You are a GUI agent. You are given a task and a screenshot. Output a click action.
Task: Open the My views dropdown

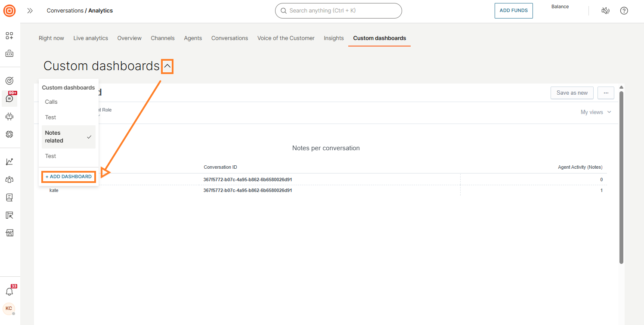(x=595, y=112)
